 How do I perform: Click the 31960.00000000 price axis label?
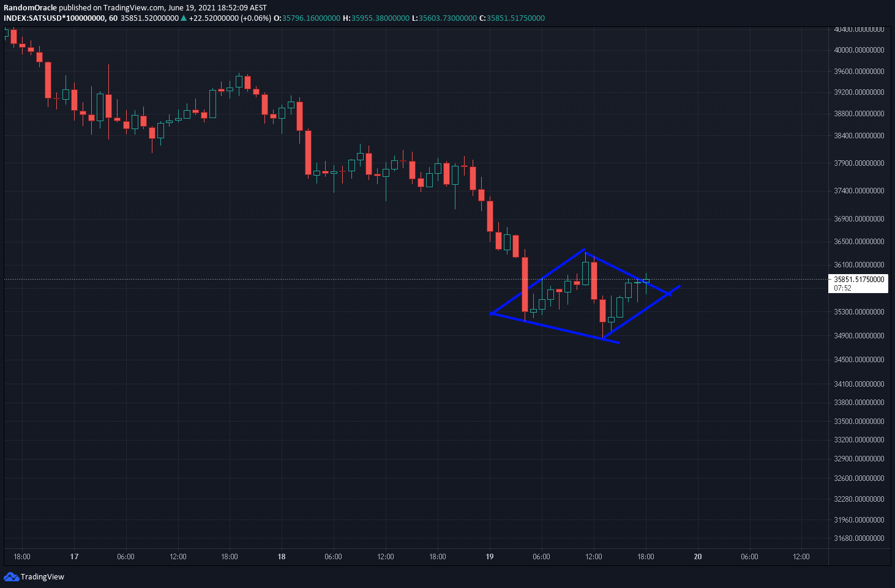(x=859, y=520)
